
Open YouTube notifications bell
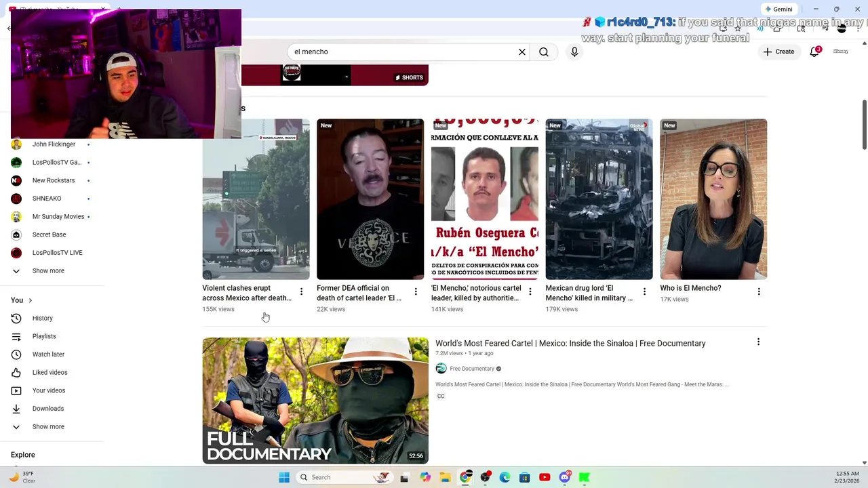point(815,52)
